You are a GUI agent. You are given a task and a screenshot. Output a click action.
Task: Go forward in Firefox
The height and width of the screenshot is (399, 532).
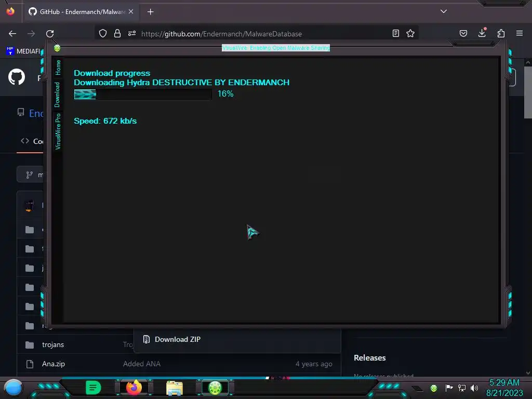(31, 34)
